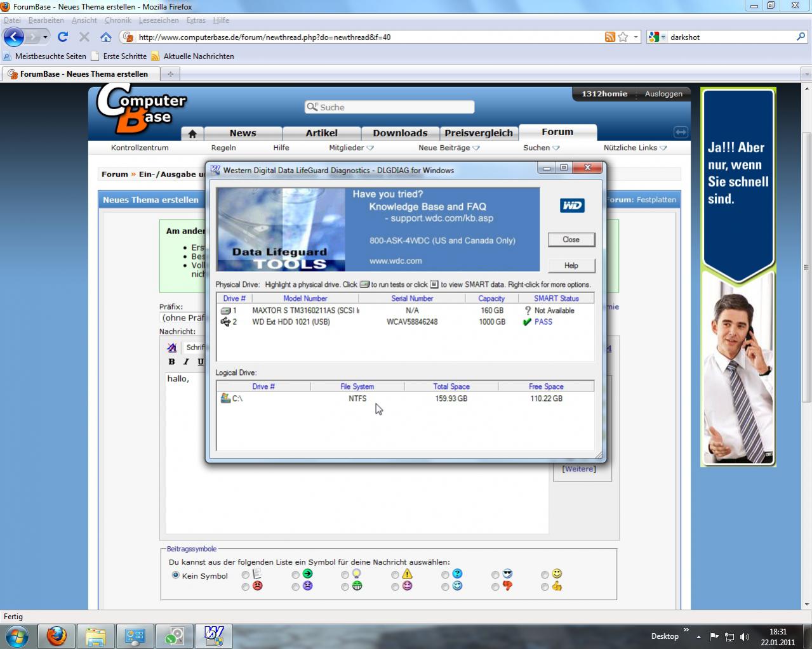
Task: Select the thumbs up symbol radio
Action: [545, 587]
